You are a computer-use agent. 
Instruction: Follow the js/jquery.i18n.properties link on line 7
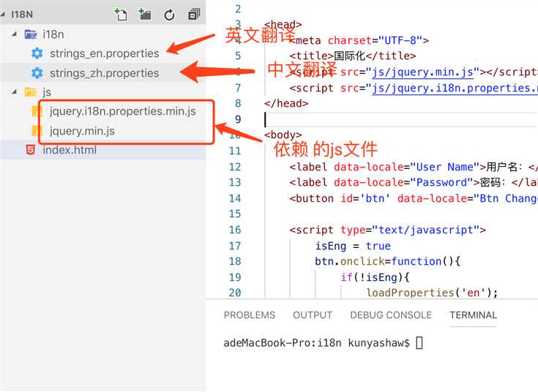tap(455, 88)
